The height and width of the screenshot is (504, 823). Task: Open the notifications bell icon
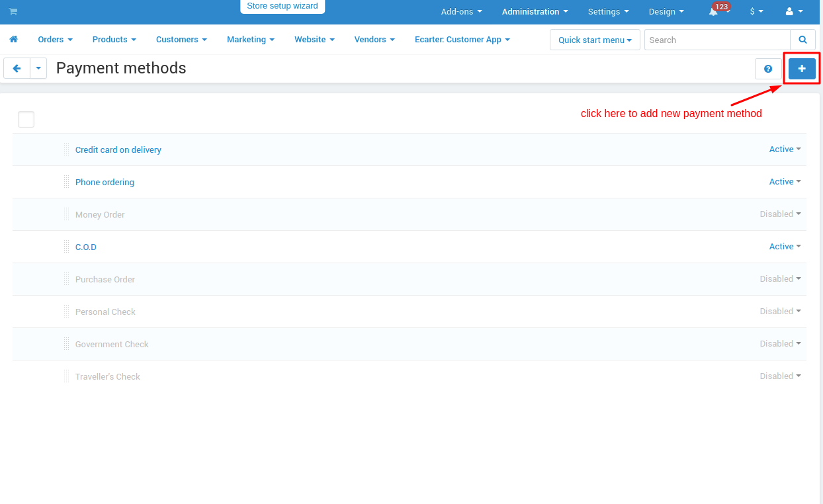(714, 12)
